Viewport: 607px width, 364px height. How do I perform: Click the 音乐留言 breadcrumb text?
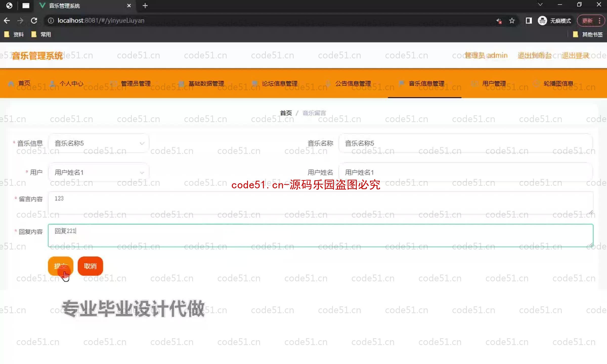[x=314, y=113]
